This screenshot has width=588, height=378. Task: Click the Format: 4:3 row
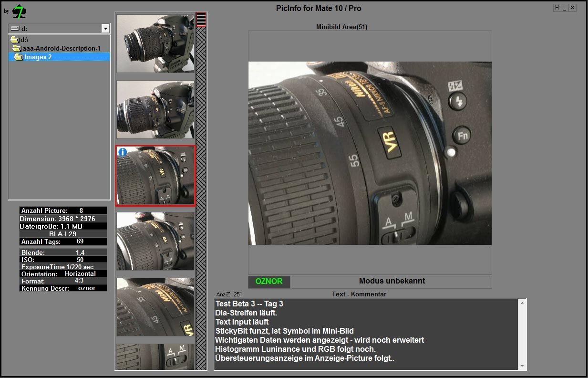click(x=63, y=281)
